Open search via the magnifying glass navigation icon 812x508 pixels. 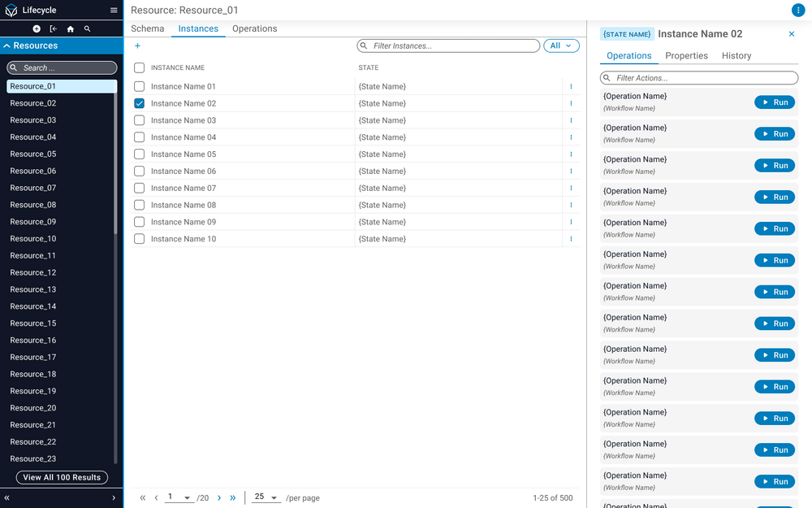coord(87,27)
